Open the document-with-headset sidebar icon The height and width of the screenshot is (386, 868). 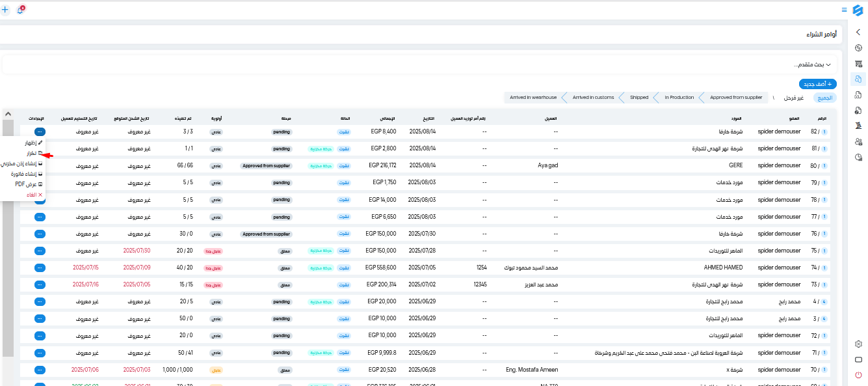(x=858, y=94)
